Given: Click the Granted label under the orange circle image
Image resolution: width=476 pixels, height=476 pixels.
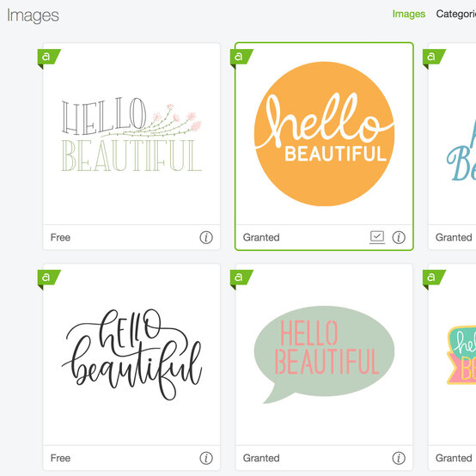Looking at the screenshot, I should [261, 237].
